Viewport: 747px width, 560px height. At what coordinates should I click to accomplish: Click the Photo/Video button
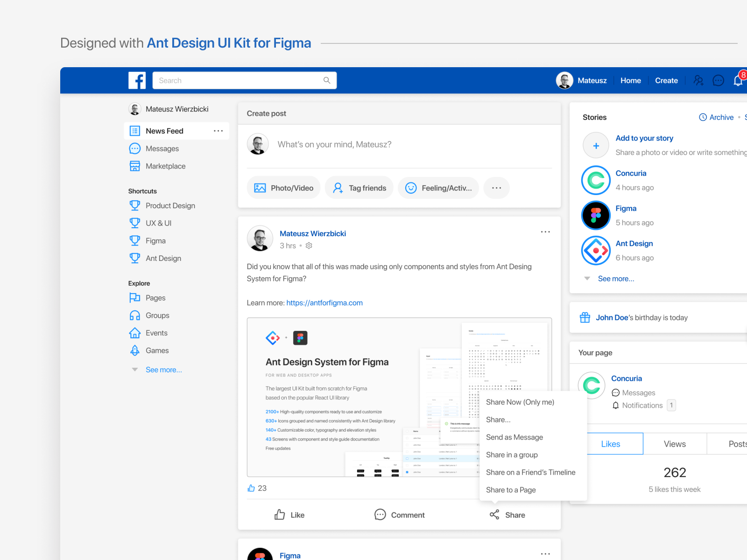283,188
